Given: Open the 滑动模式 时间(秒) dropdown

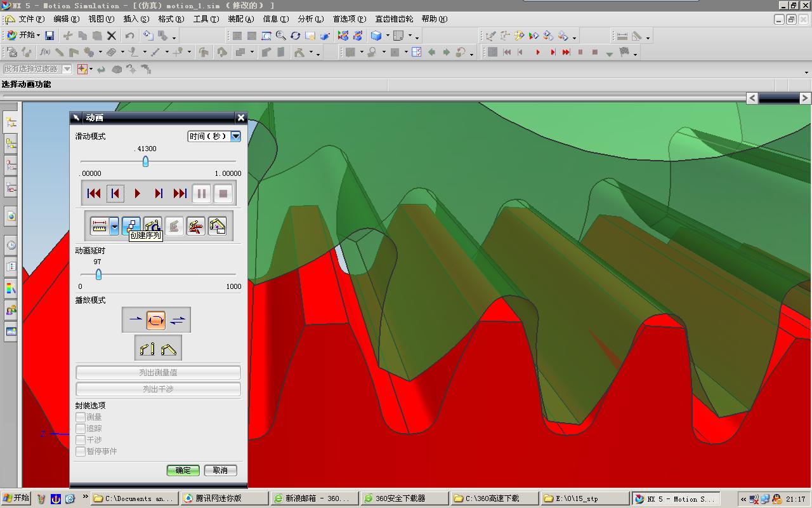Looking at the screenshot, I should [235, 136].
